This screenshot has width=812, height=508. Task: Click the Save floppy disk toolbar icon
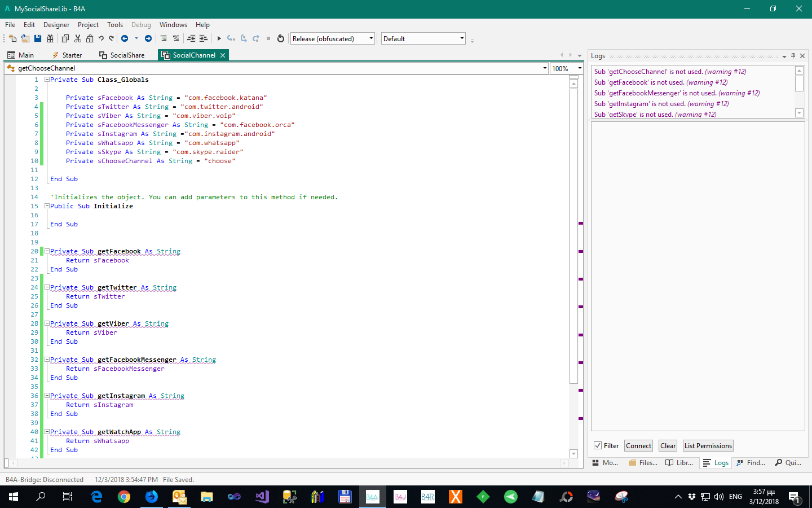tap(38, 38)
